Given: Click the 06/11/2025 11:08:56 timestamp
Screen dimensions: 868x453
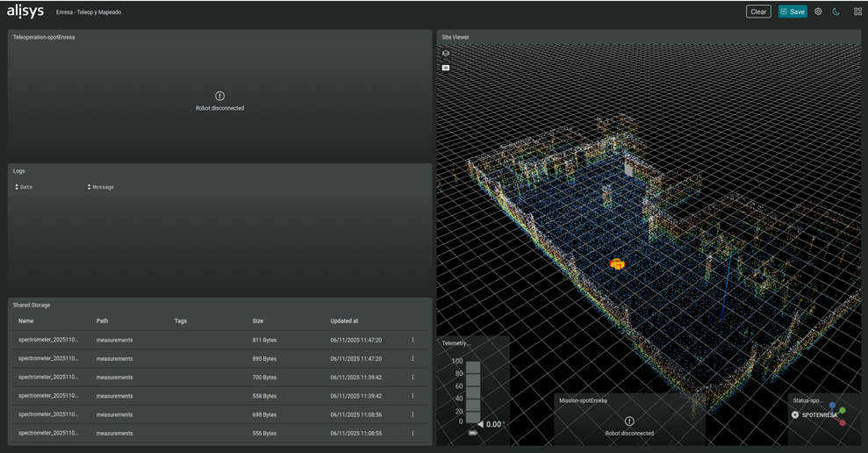Looking at the screenshot, I should (x=356, y=414).
